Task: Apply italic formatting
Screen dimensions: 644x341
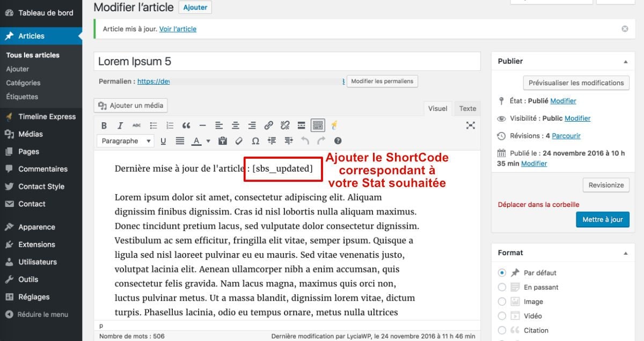Action: click(x=120, y=125)
